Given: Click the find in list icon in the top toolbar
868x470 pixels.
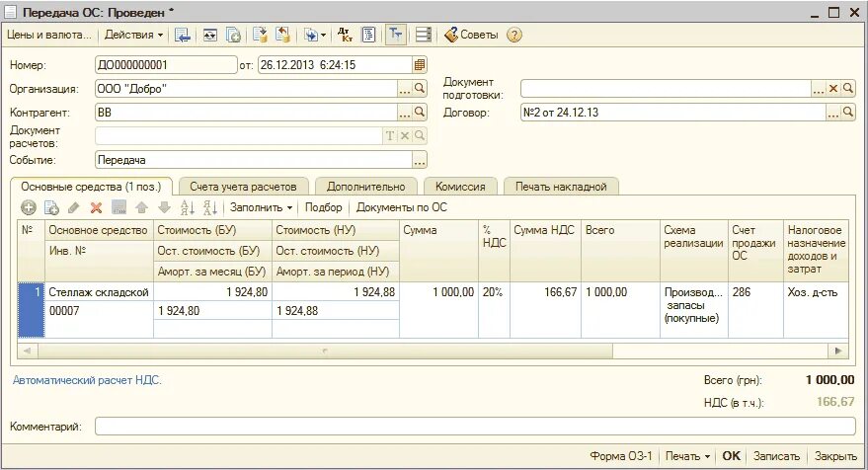Looking at the screenshot, I should [182, 35].
